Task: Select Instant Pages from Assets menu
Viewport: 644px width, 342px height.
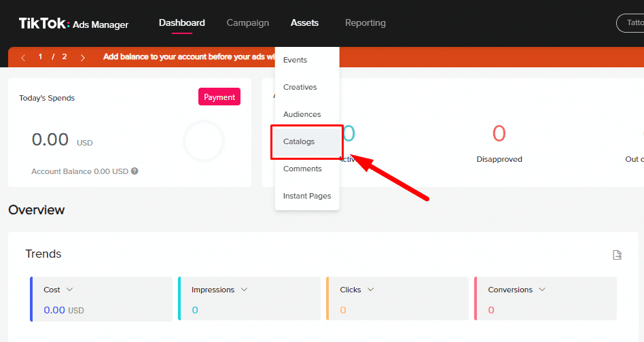Action: click(307, 196)
